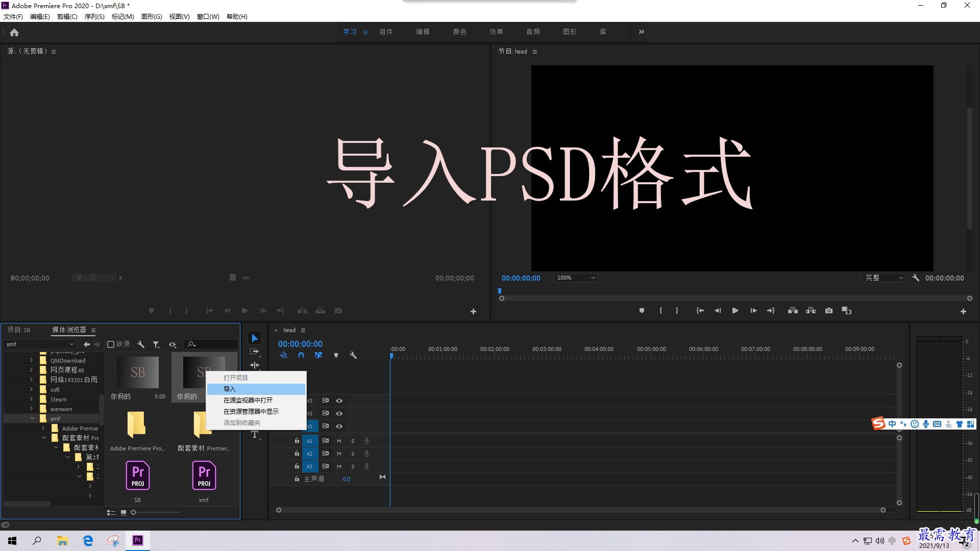Open media browser directory viewers eye
This screenshot has width=980, height=551.
point(173,344)
